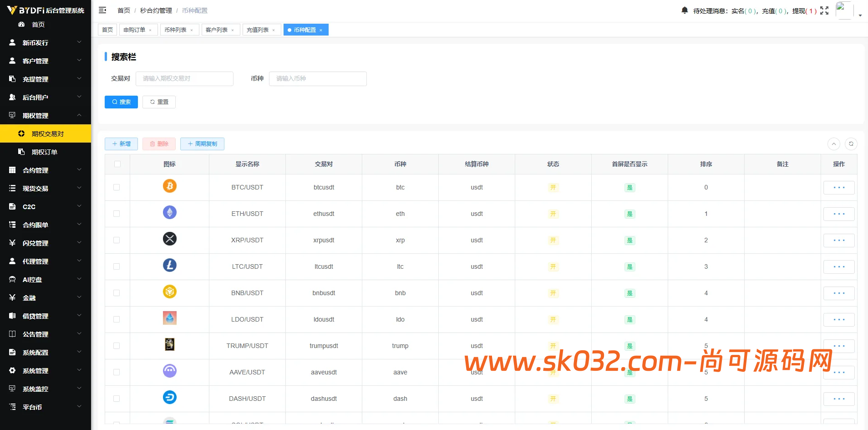Image resolution: width=868 pixels, height=430 pixels.
Task: Select the BTC/USDT row checkbox
Action: 117,187
